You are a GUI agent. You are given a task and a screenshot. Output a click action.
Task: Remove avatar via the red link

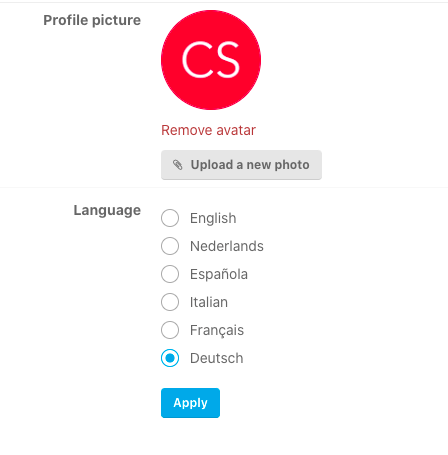click(x=208, y=130)
